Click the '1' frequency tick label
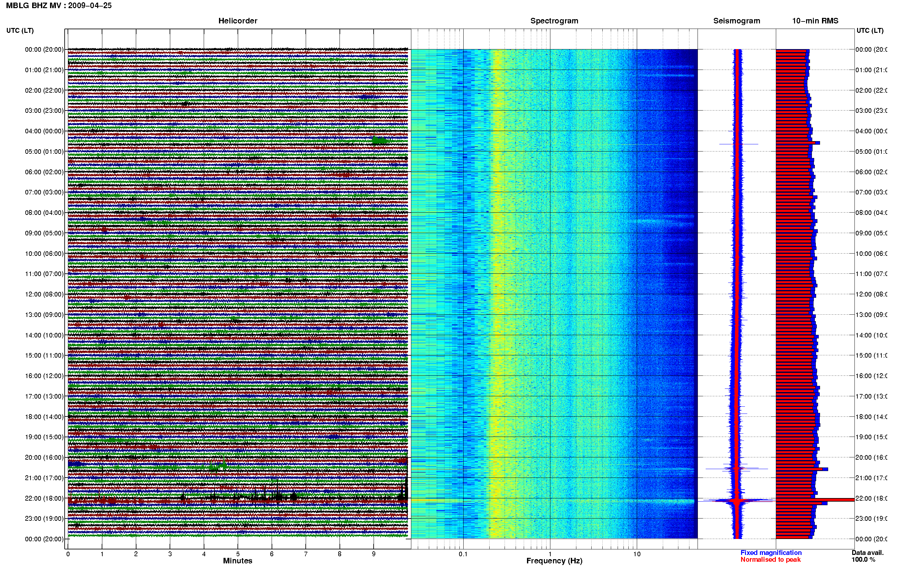The image size is (924, 578). click(550, 554)
